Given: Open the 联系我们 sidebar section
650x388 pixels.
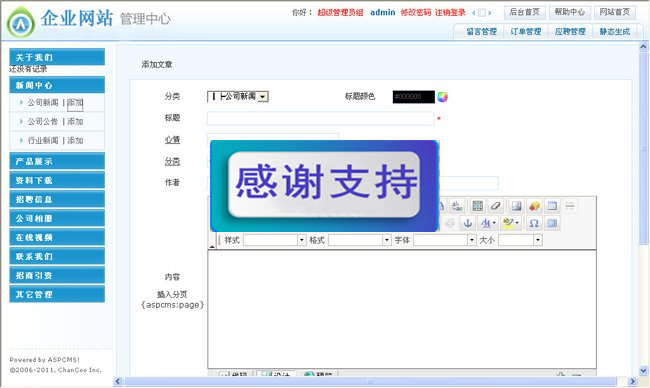Looking at the screenshot, I should point(57,256).
